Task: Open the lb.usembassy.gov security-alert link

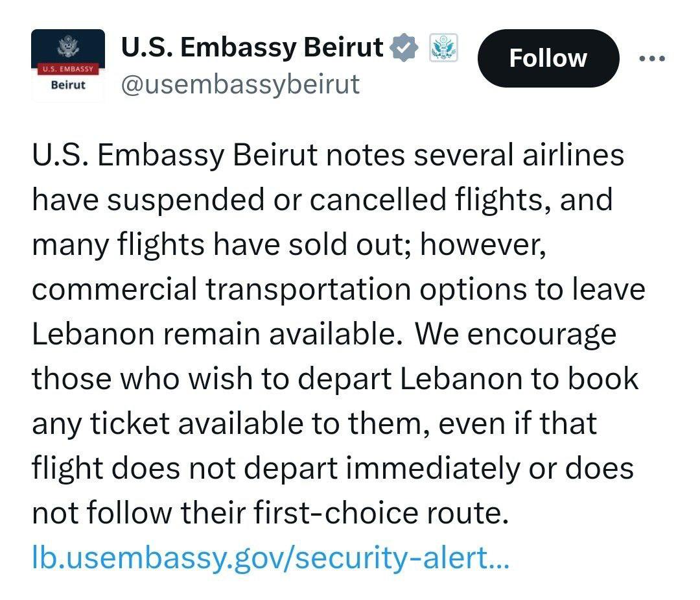Action: point(270,558)
